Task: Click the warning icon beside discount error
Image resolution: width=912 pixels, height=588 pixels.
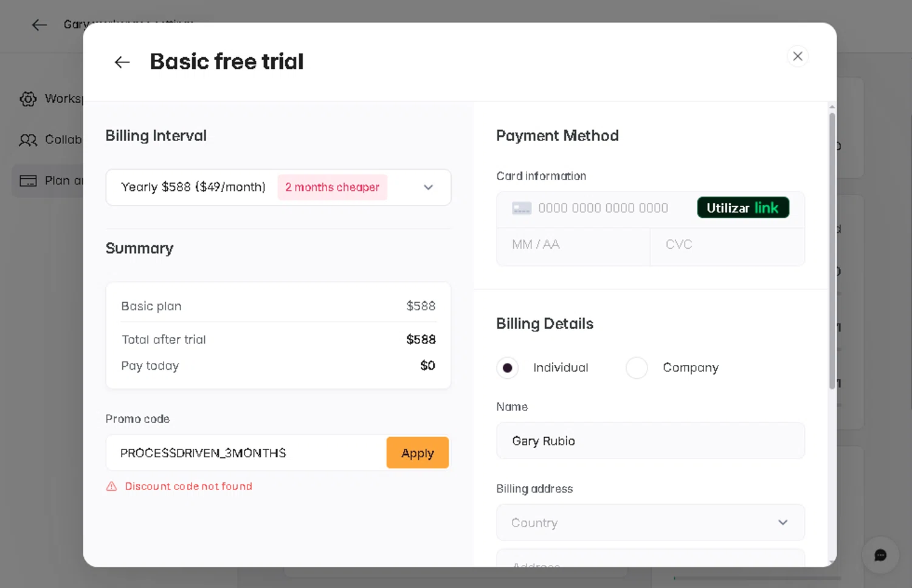Action: tap(111, 486)
